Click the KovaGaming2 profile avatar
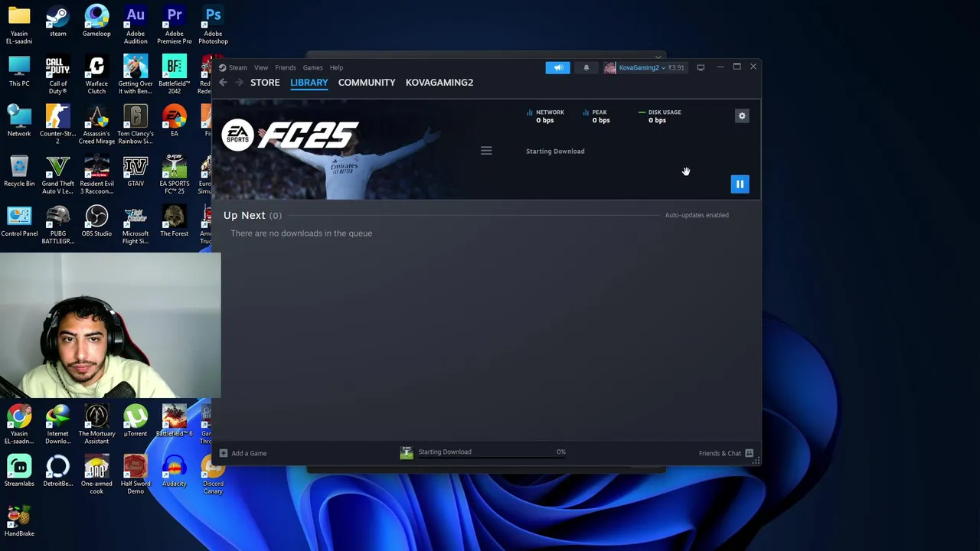The image size is (980, 551). coord(609,67)
